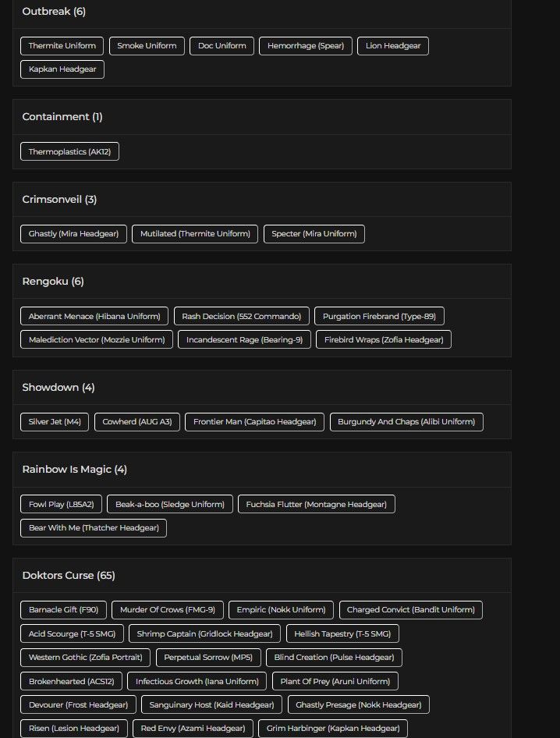
Task: Select Bear With Me (Thatcher Headgear)
Action: [94, 528]
